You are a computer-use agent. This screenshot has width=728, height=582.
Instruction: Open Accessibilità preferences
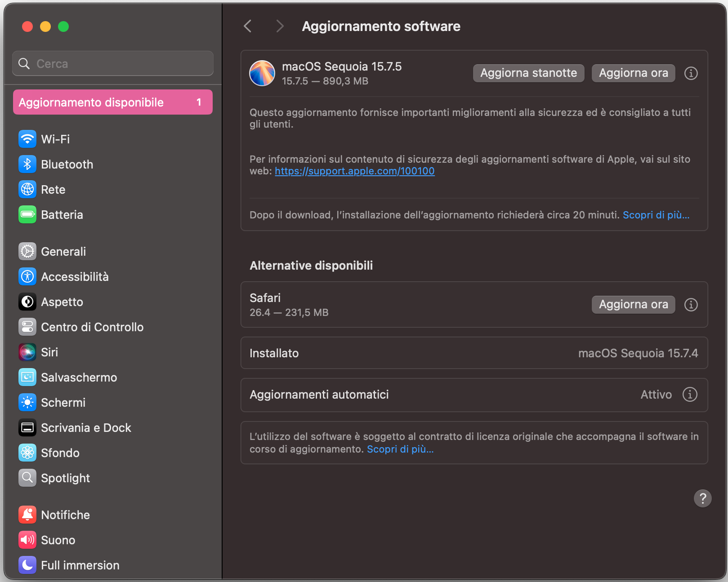pos(75,276)
